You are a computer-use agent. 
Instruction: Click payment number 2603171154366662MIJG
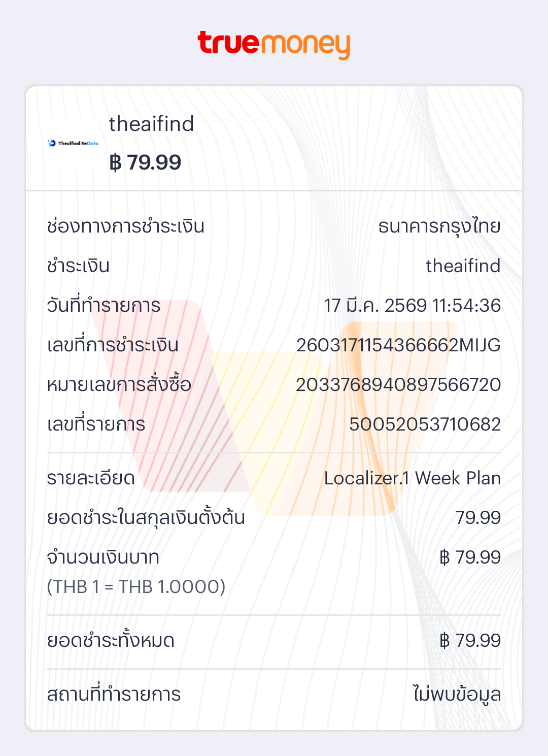click(398, 345)
